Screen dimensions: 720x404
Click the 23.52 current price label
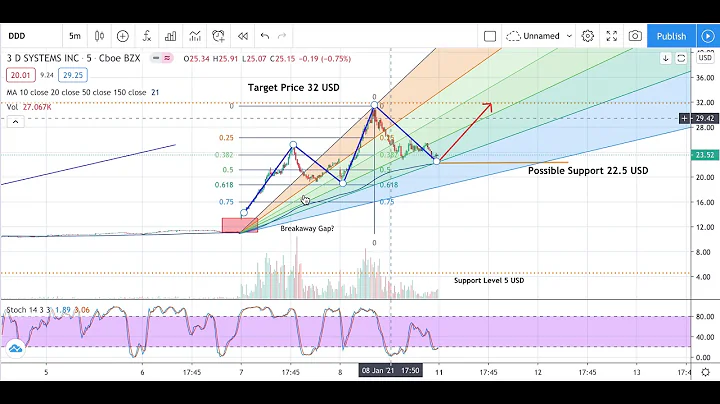[704, 155]
